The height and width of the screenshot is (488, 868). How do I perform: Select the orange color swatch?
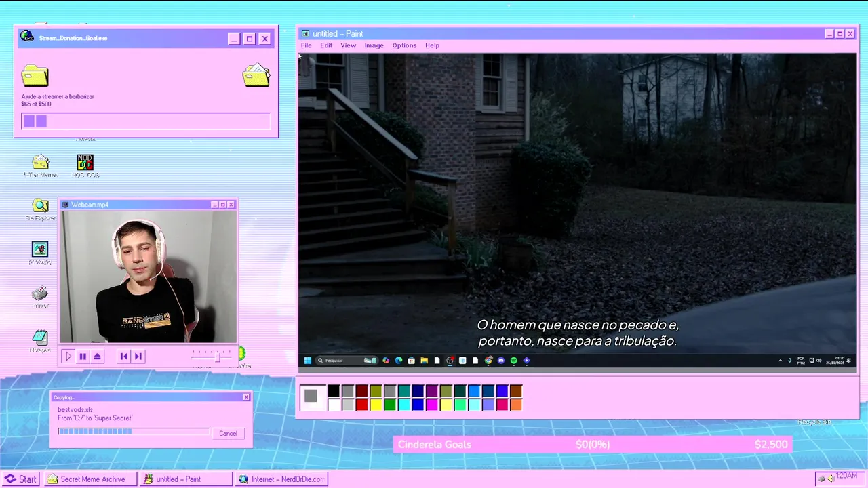click(516, 405)
